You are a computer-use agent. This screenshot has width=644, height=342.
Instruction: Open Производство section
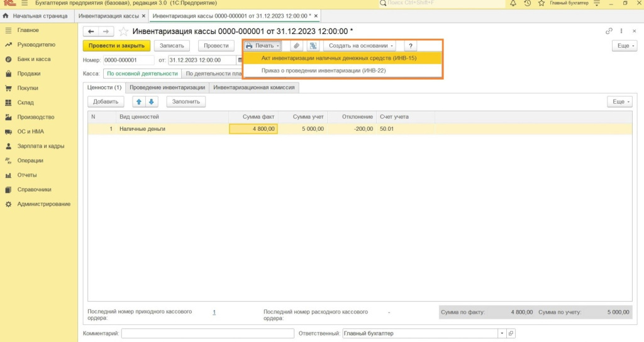(36, 117)
